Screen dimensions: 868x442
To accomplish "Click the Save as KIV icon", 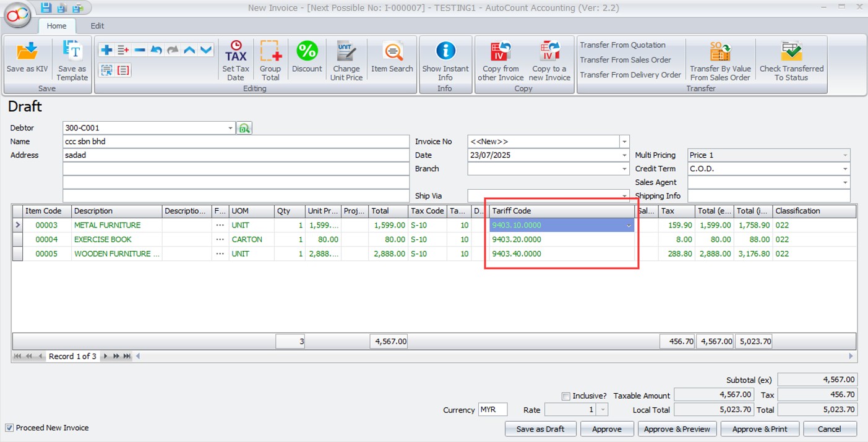I will click(x=27, y=52).
